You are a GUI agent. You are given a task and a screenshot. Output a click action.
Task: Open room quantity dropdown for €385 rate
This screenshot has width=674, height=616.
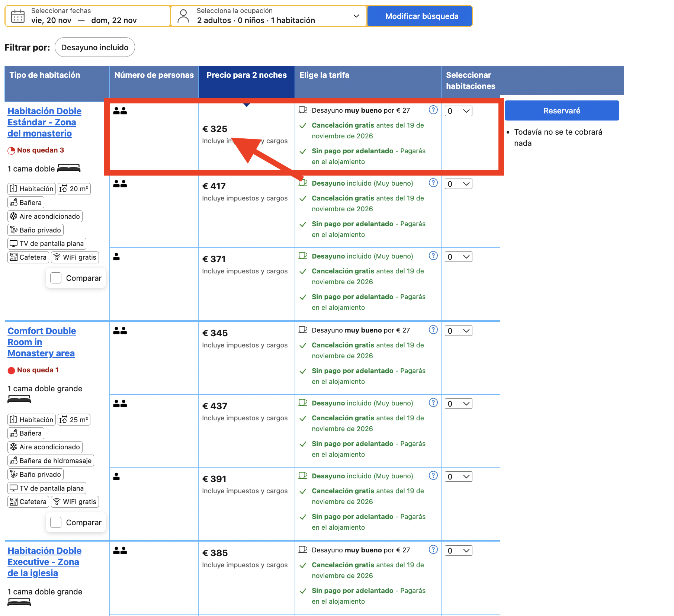pyautogui.click(x=459, y=551)
